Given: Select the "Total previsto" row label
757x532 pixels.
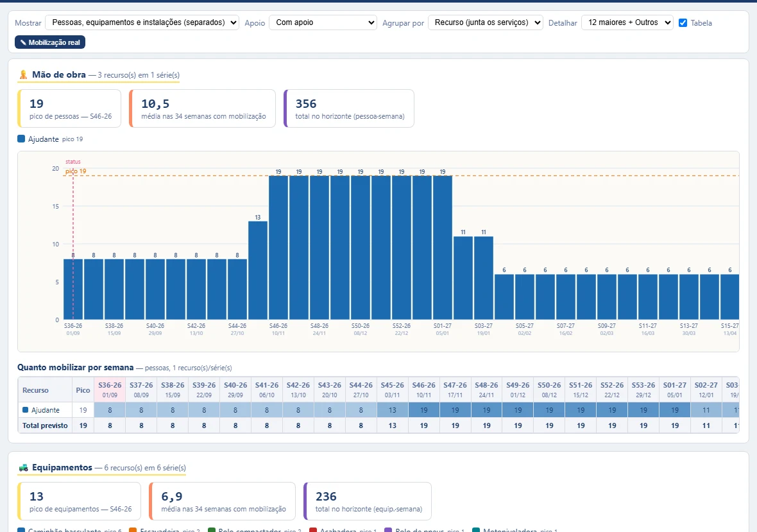Looking at the screenshot, I should pyautogui.click(x=46, y=425).
